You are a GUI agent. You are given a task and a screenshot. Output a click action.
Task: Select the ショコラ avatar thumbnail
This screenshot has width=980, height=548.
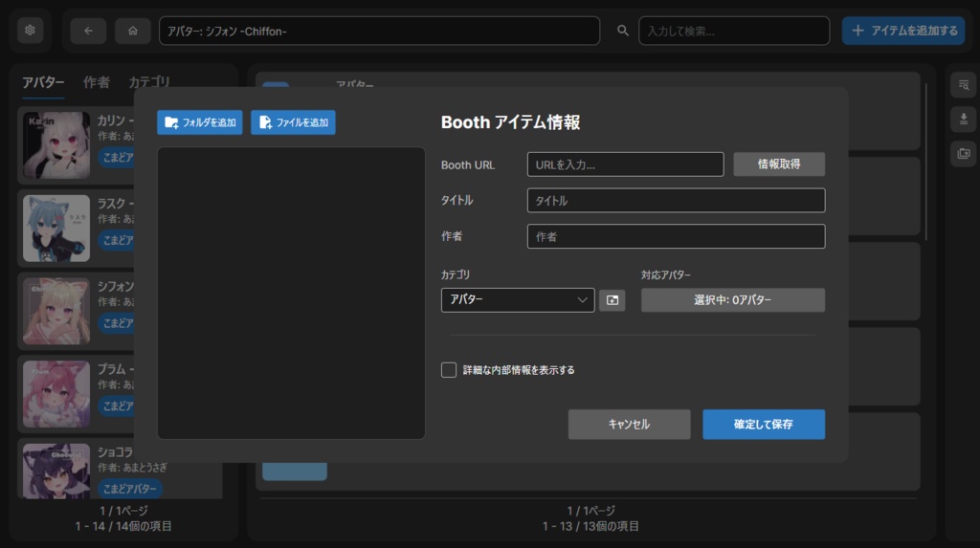[56, 471]
